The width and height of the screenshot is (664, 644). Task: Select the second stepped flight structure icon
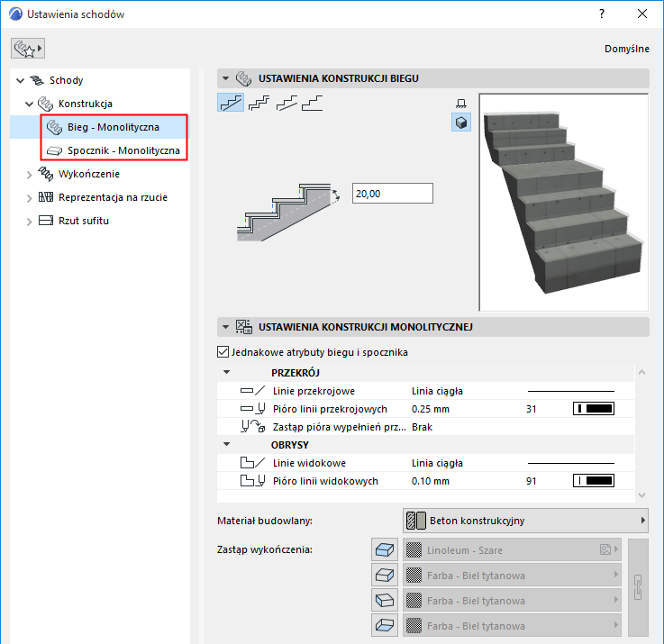(259, 103)
